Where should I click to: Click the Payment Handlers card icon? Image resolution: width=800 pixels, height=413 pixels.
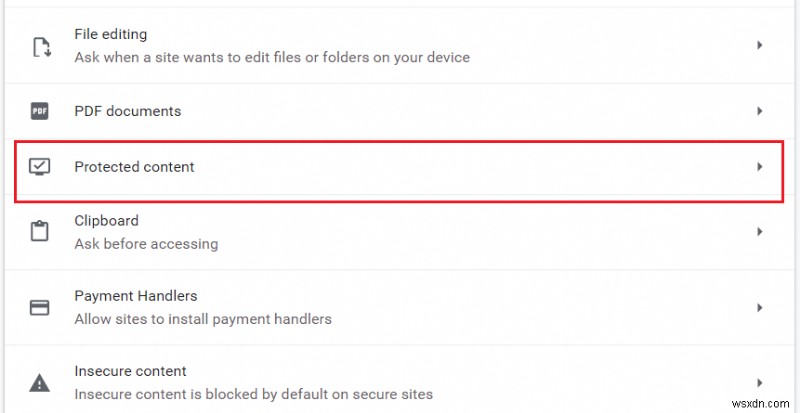click(40, 307)
